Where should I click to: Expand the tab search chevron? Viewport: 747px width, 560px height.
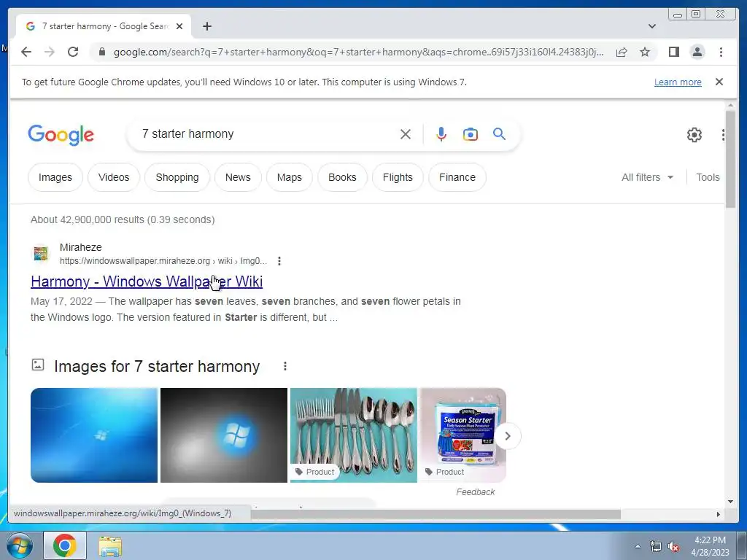coord(651,26)
